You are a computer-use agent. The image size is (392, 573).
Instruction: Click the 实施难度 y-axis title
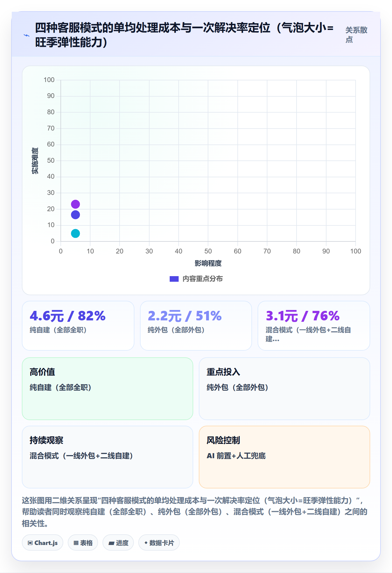coord(35,161)
